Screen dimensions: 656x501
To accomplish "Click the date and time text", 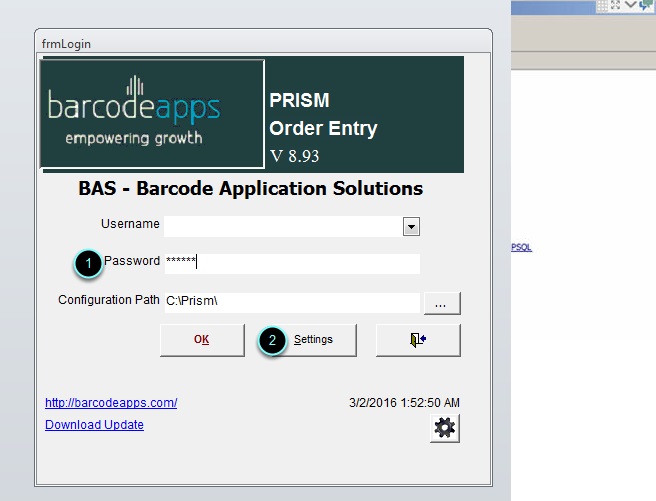I will (x=404, y=403).
